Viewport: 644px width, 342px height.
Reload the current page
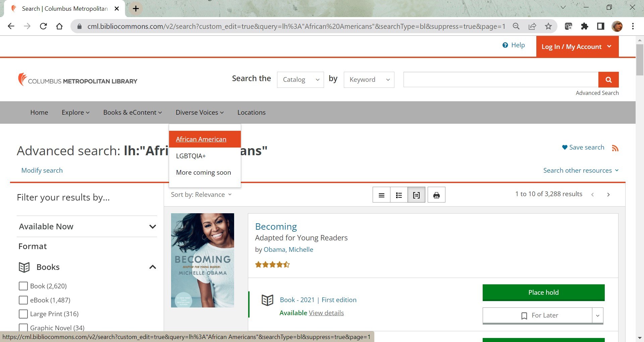(43, 26)
